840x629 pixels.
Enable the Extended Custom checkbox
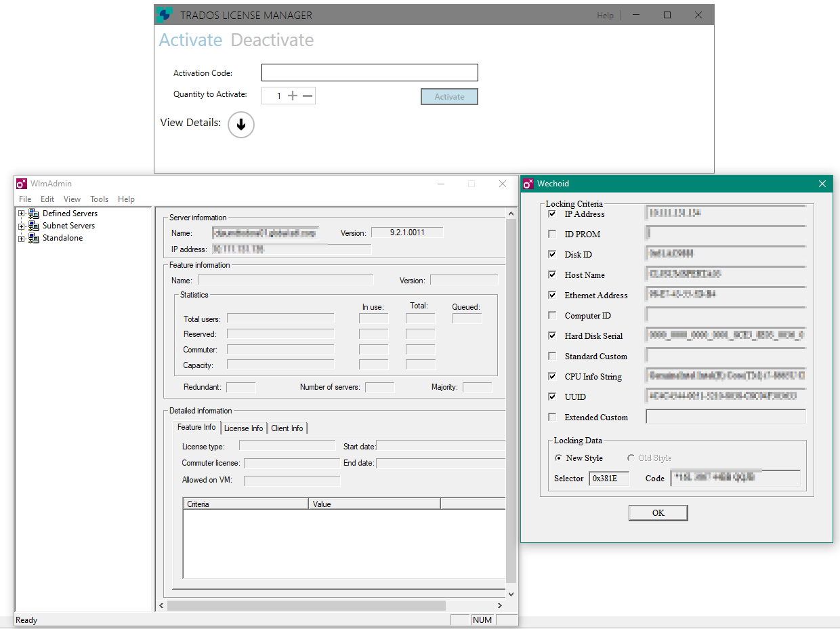pos(553,418)
